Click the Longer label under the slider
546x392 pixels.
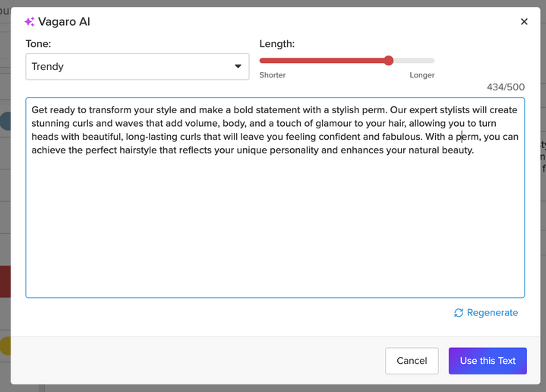click(x=421, y=75)
